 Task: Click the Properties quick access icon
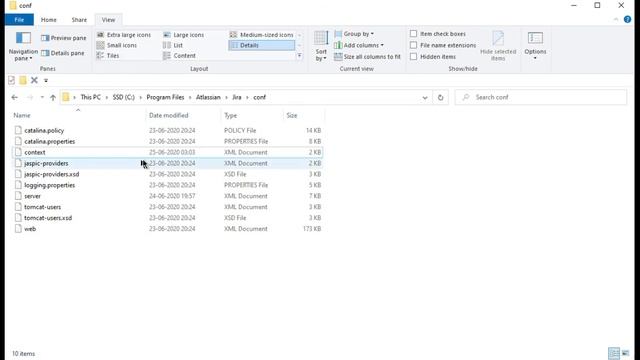[x=11, y=80]
